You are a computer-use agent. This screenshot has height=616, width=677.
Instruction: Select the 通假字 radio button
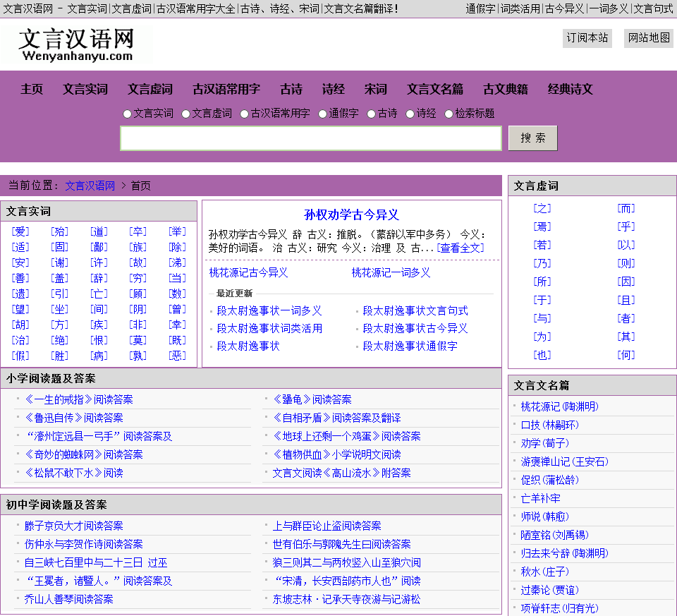point(322,114)
